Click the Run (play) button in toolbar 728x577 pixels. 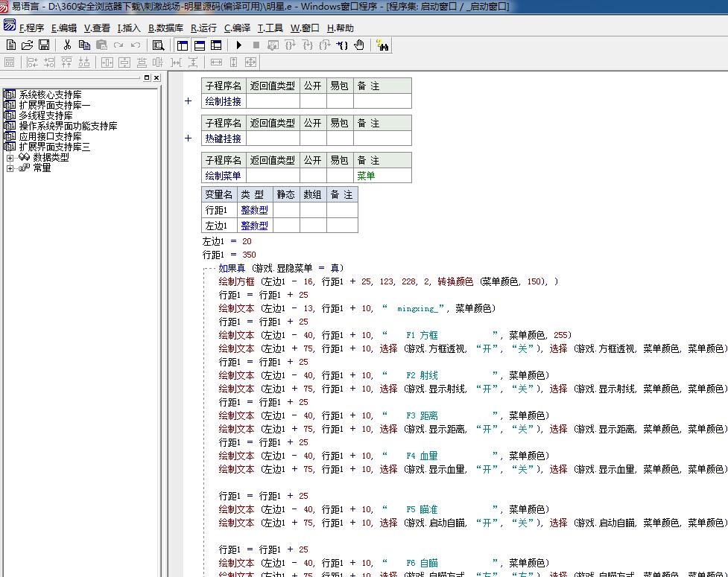(x=238, y=45)
